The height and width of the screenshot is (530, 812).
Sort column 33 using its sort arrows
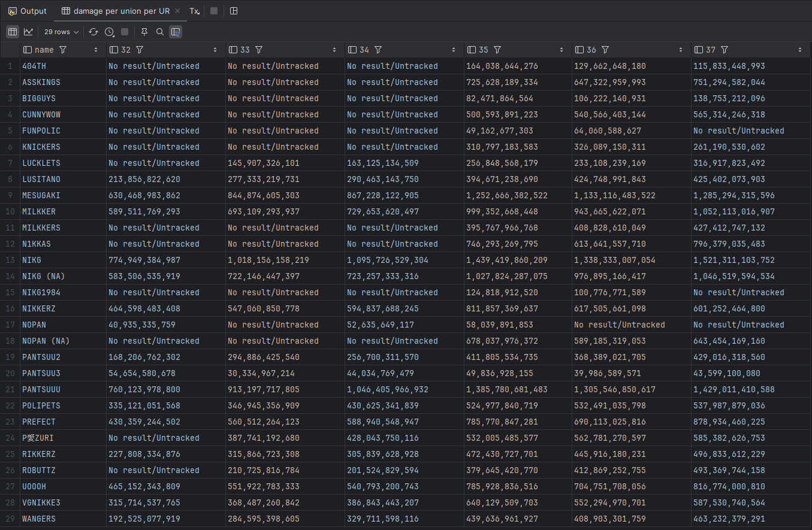(x=334, y=50)
